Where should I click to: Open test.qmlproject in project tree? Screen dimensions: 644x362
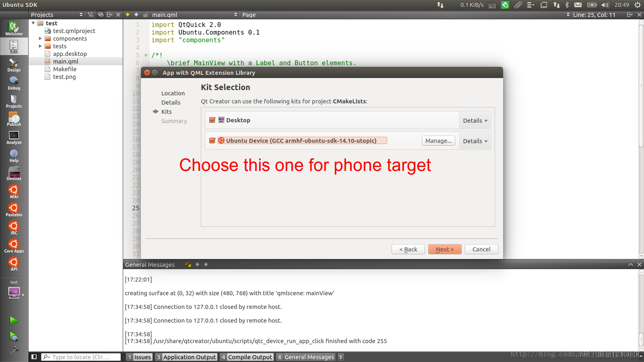click(74, 31)
